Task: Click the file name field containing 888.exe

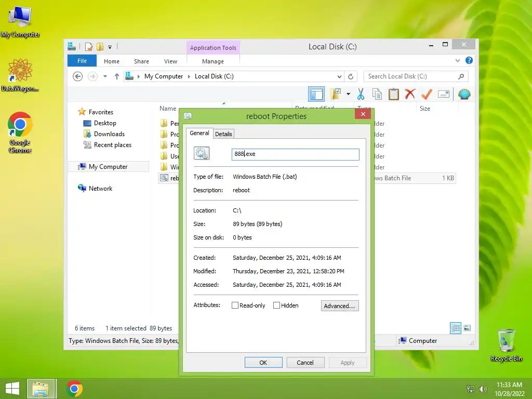Action: tap(295, 154)
